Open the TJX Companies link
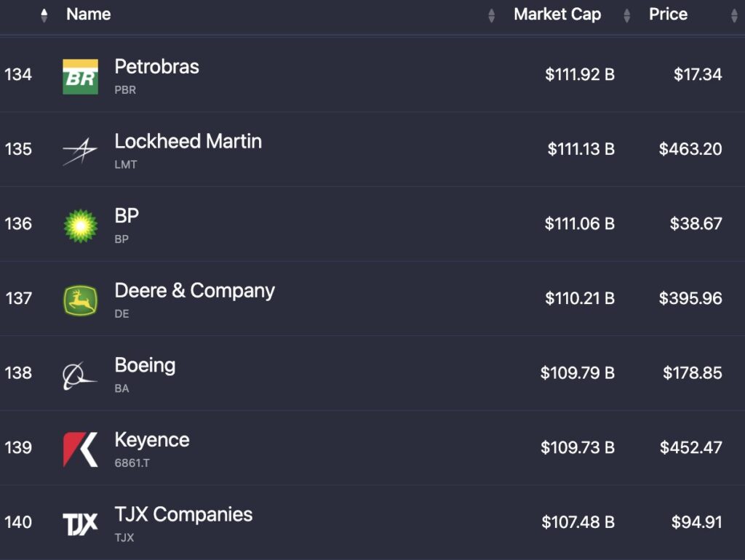Image resolution: width=745 pixels, height=560 pixels. pyautogui.click(x=183, y=514)
